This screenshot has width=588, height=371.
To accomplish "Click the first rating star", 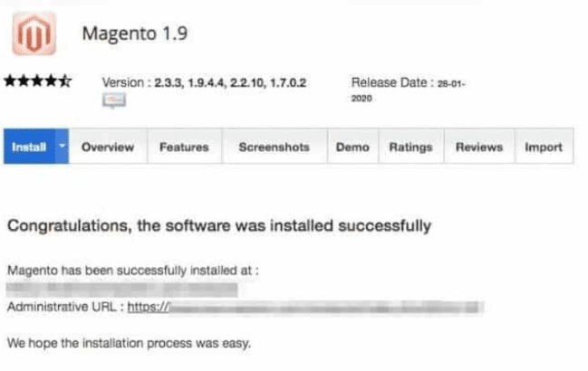I will (10, 81).
